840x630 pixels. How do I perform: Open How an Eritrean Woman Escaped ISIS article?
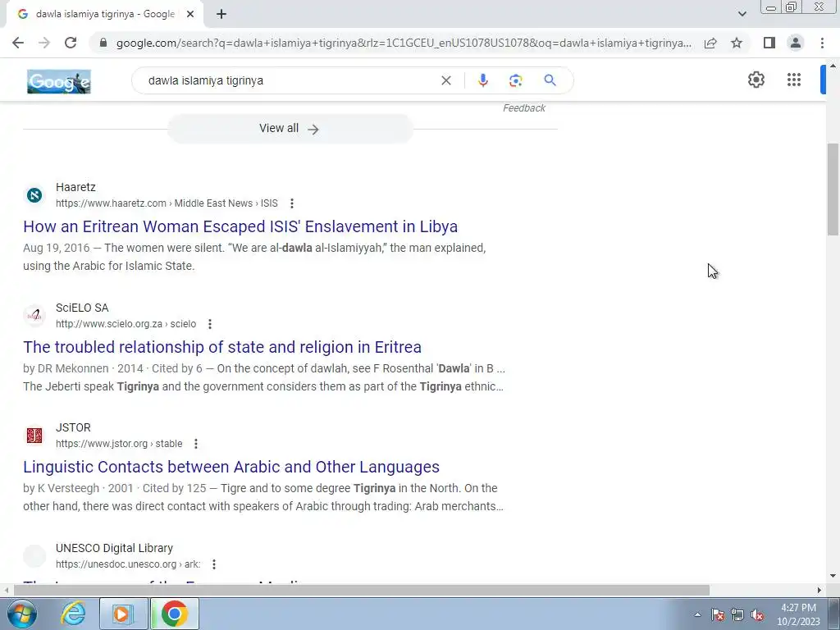coord(240,226)
